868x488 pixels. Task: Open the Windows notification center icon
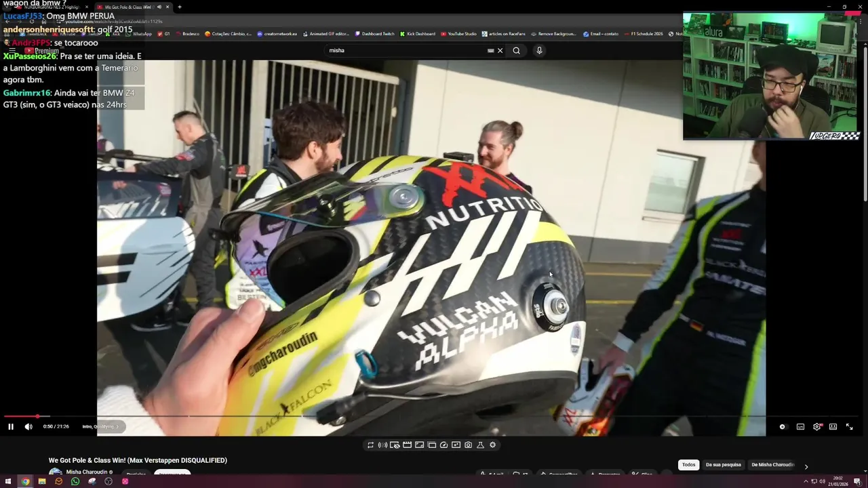[x=857, y=481]
